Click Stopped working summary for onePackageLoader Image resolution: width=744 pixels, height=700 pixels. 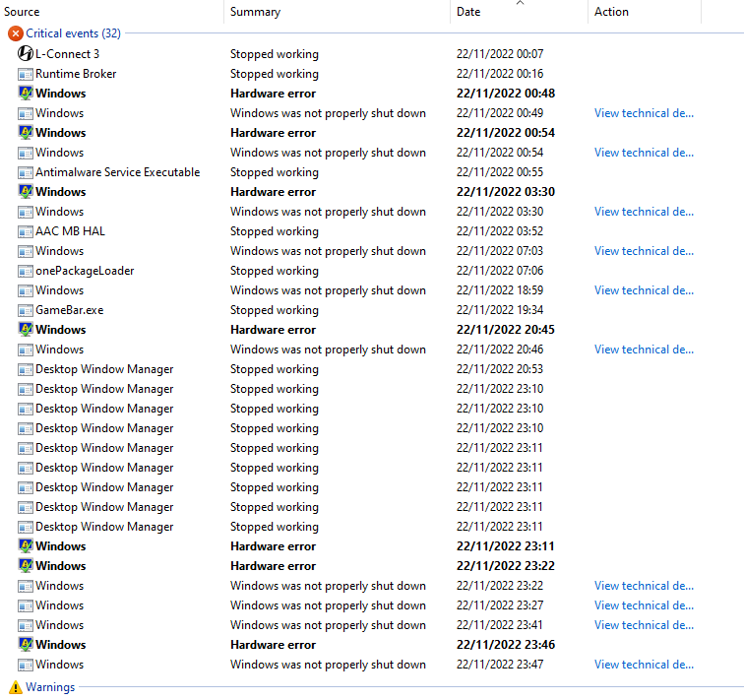275,271
